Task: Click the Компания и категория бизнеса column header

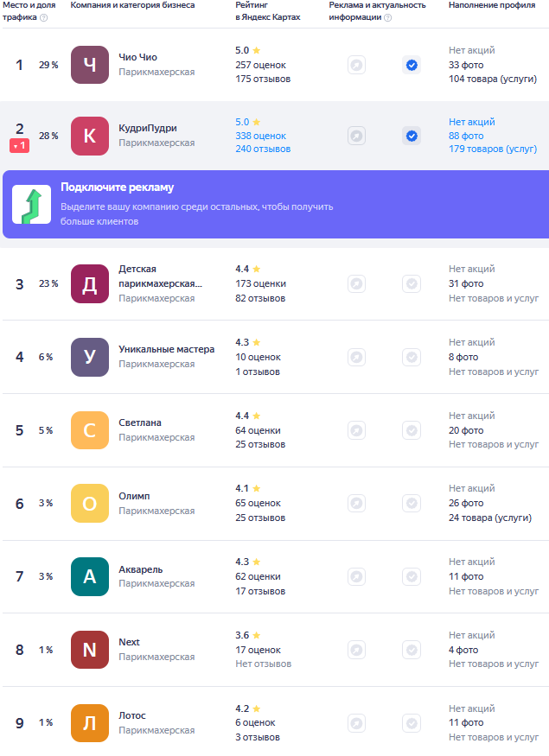Action: click(132, 5)
